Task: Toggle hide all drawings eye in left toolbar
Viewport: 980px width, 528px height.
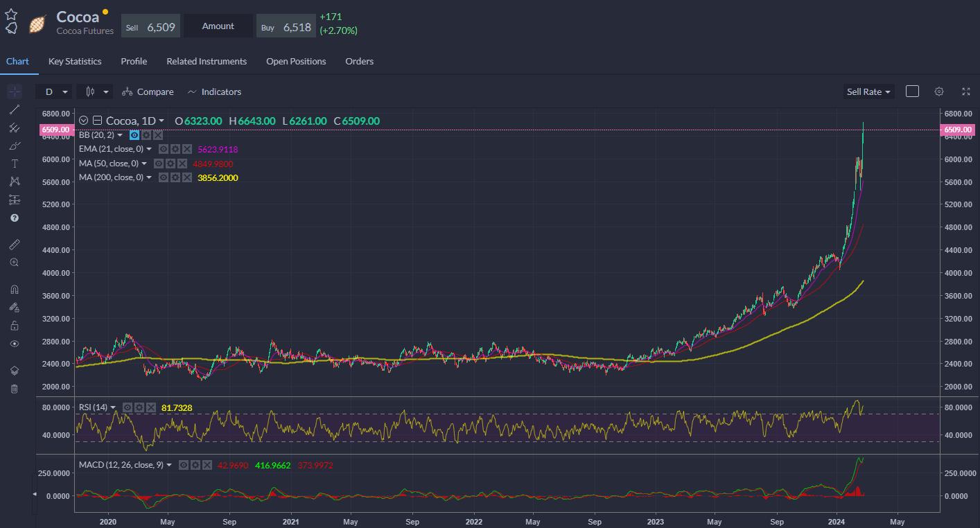Action: (15, 344)
